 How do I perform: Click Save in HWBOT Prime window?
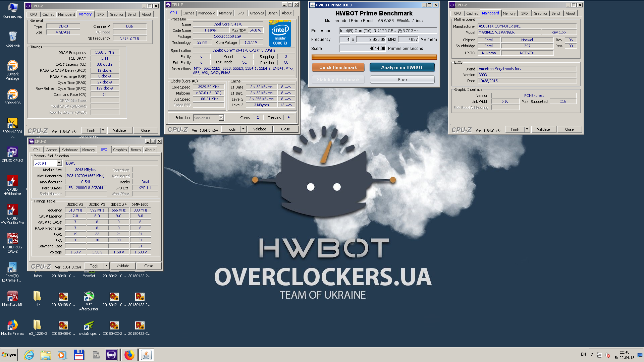[402, 80]
